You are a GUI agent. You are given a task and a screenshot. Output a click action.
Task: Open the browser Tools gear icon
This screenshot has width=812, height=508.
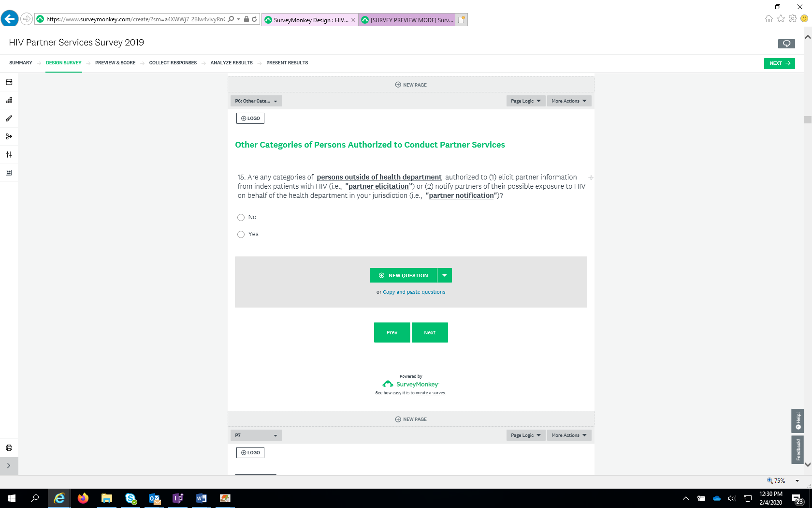[x=793, y=18]
